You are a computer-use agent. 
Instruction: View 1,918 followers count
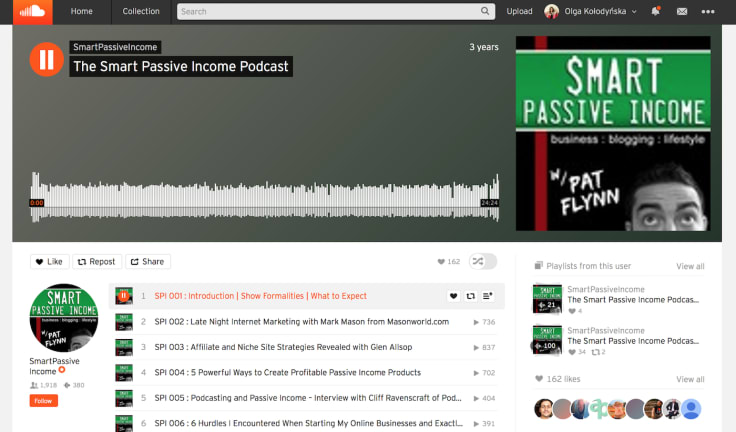pyautogui.click(x=44, y=385)
